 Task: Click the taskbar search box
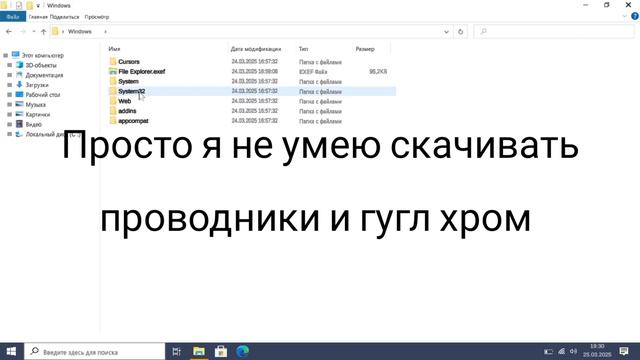tap(94, 351)
